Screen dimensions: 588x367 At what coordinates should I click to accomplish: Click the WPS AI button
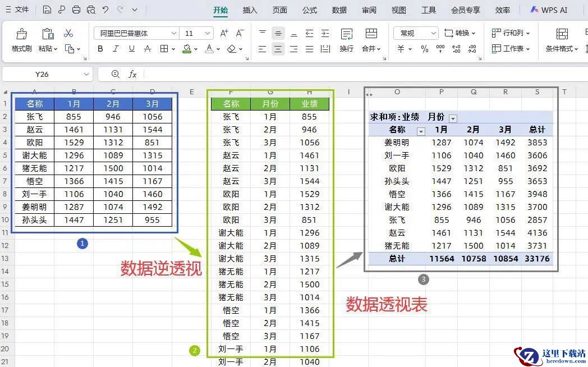(548, 10)
